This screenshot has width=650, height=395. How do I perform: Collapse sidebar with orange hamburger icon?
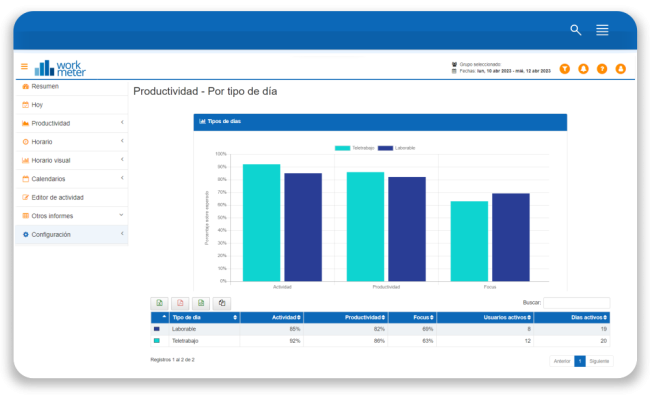pyautogui.click(x=24, y=66)
